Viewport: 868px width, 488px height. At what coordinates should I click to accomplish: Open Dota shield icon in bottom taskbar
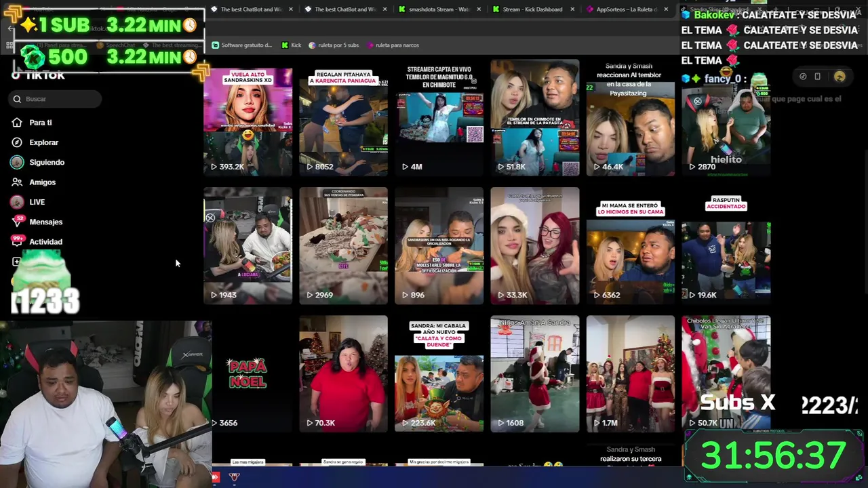click(234, 477)
